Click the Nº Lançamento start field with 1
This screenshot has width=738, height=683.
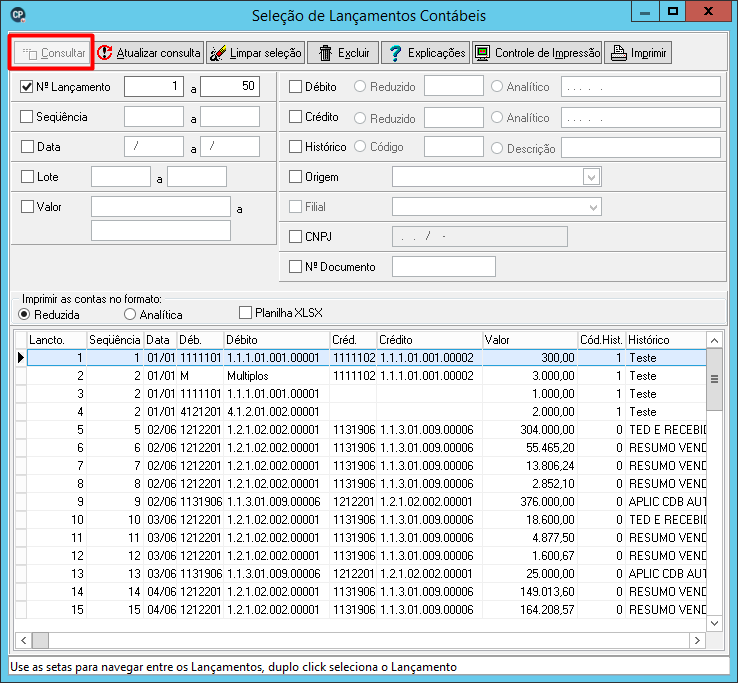(x=154, y=87)
